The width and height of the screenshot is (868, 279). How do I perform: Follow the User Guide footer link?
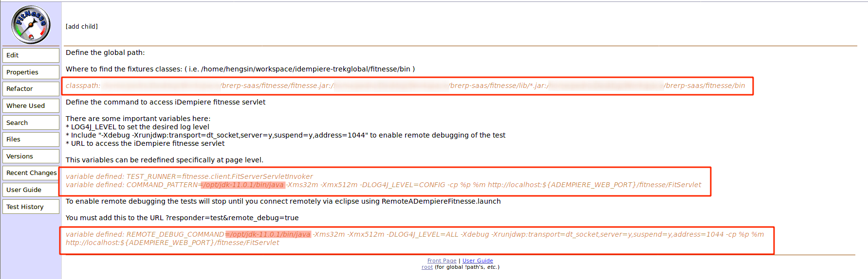pyautogui.click(x=478, y=261)
